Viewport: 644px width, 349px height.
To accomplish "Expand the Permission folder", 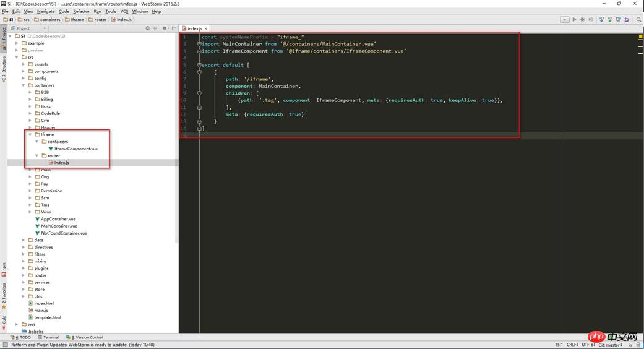I will [30, 191].
